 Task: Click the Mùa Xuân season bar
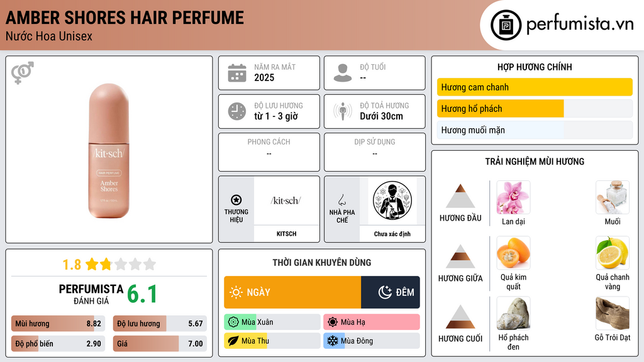272,322
